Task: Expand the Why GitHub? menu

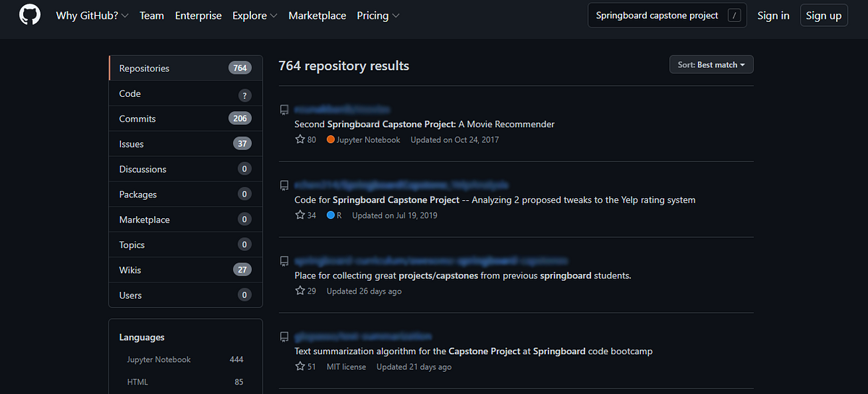Action: pos(92,15)
